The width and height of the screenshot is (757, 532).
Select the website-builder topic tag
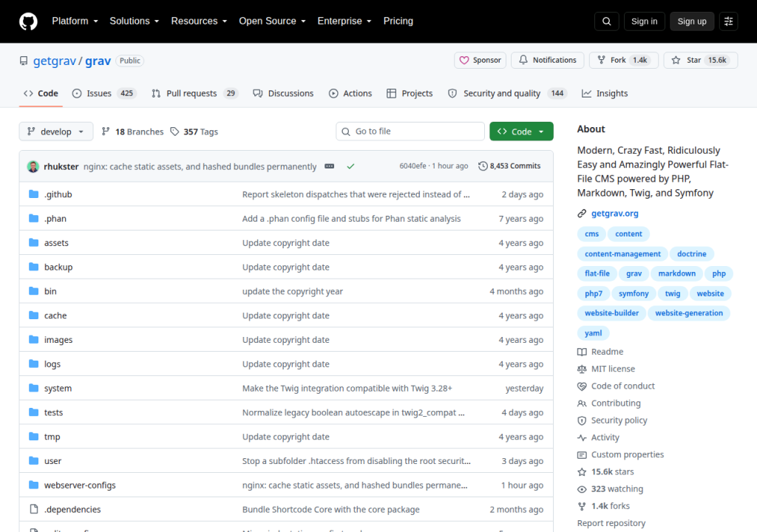[x=611, y=313]
